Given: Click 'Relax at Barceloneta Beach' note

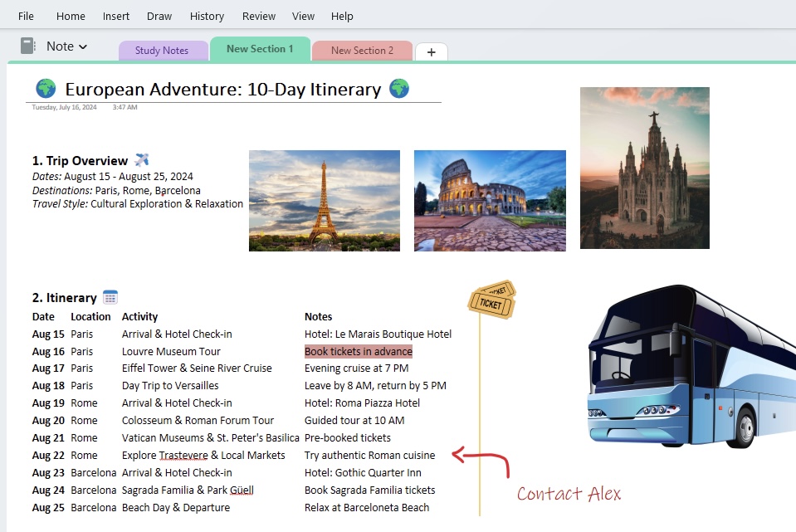Looking at the screenshot, I should point(367,508).
